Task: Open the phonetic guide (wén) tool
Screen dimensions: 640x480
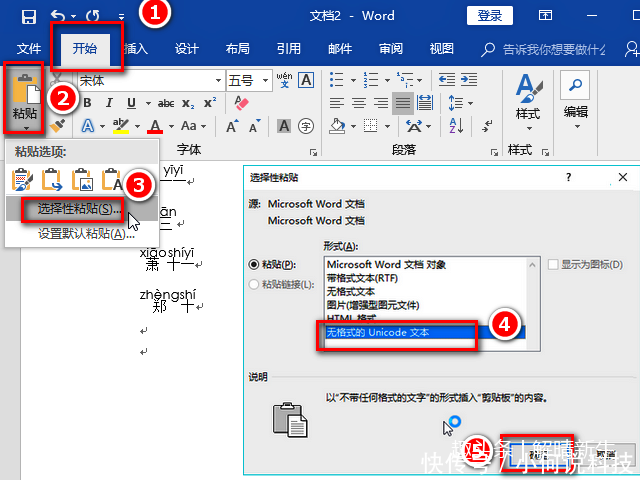Action: coord(284,80)
